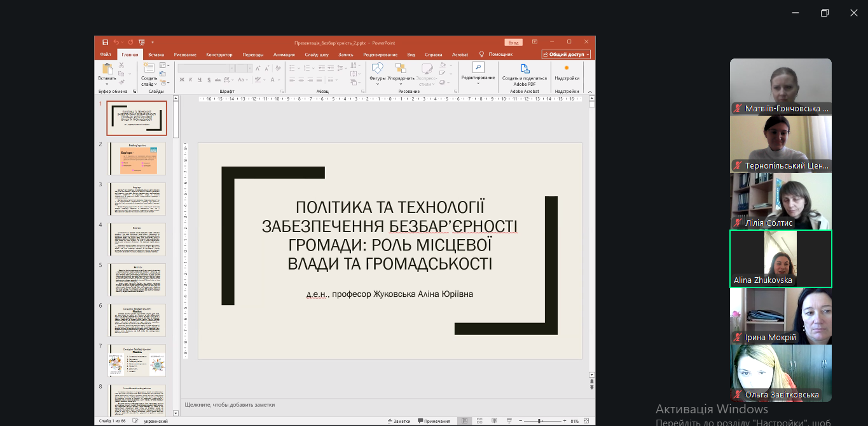Click the Save icon in quick access toolbar
Viewport: 868px width, 426px height.
(105, 43)
